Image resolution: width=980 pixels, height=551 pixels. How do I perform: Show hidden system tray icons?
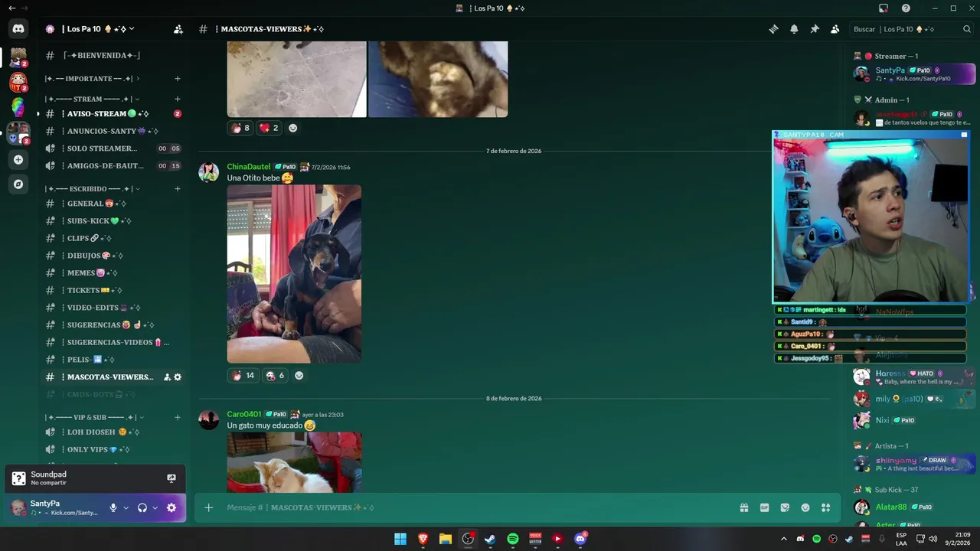(783, 539)
